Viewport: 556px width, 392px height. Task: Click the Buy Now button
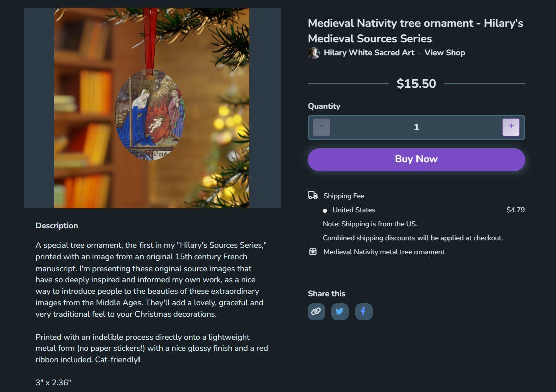416,159
